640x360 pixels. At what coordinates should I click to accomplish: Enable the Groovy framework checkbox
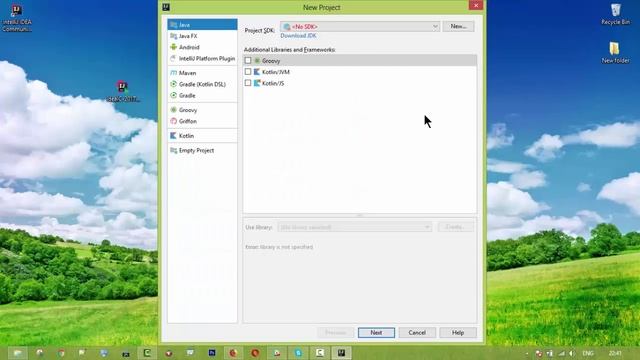point(248,60)
